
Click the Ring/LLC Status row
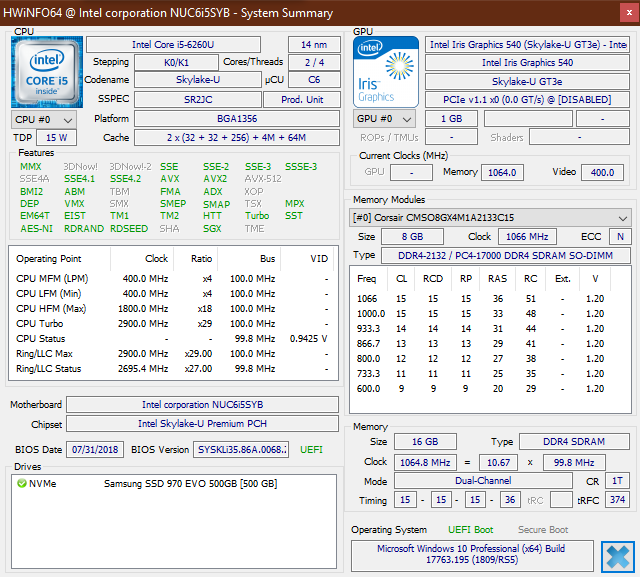click(172, 368)
